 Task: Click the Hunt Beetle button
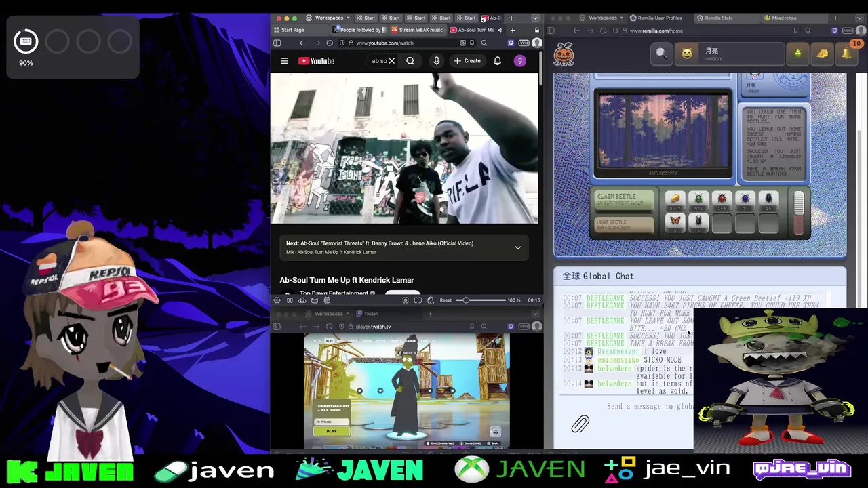[625, 224]
